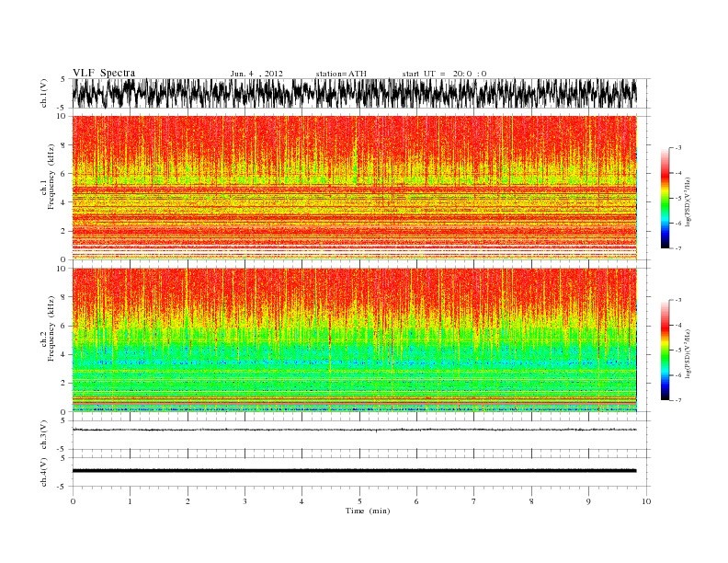Image resolution: width=728 pixels, height=563 pixels.
Task: Click time axis tick label '2'
Action: 188,501
